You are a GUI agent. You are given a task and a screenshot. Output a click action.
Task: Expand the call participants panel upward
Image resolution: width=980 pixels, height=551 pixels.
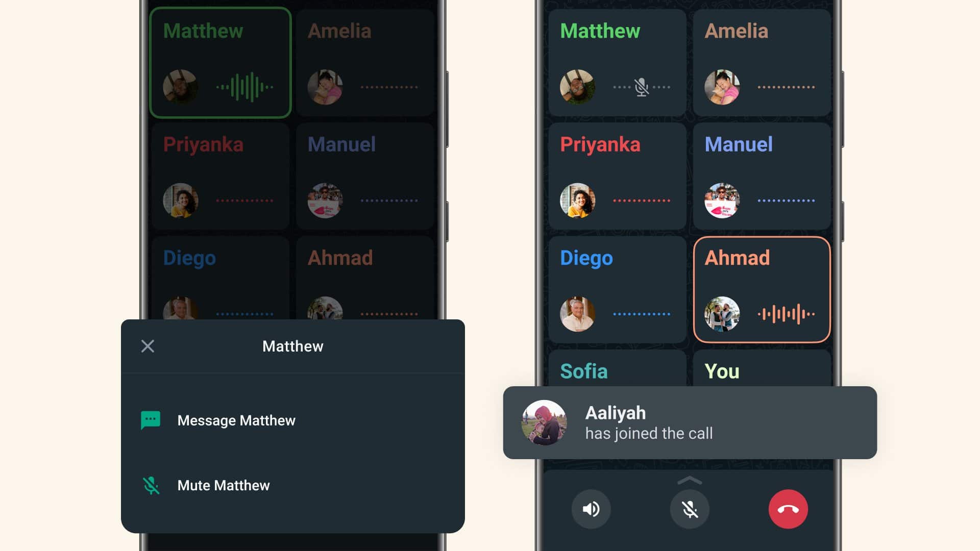coord(689,479)
